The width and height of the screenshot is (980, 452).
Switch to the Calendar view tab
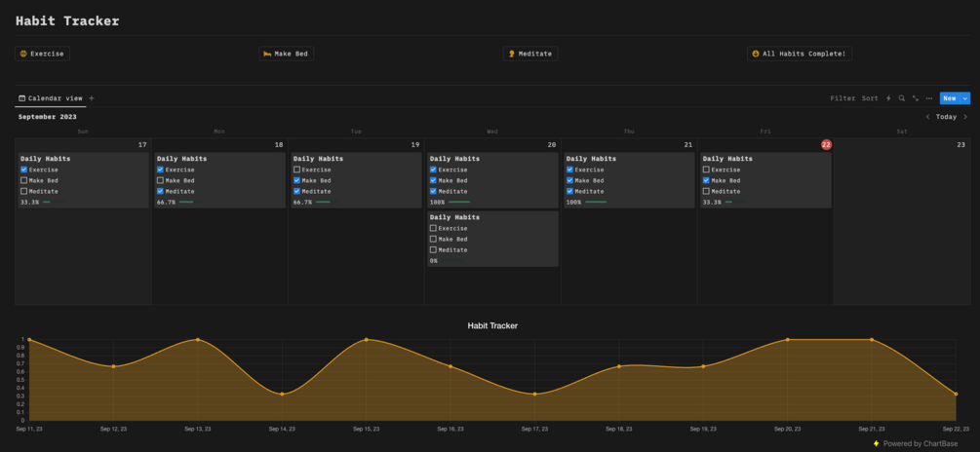(51, 98)
